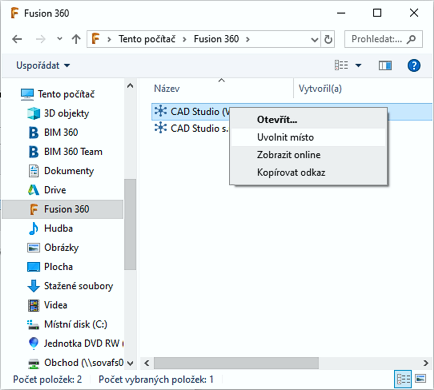This screenshot has height=390, width=434.
Task: Sort by 'Vytvořil(a)' column header
Action: 320,89
